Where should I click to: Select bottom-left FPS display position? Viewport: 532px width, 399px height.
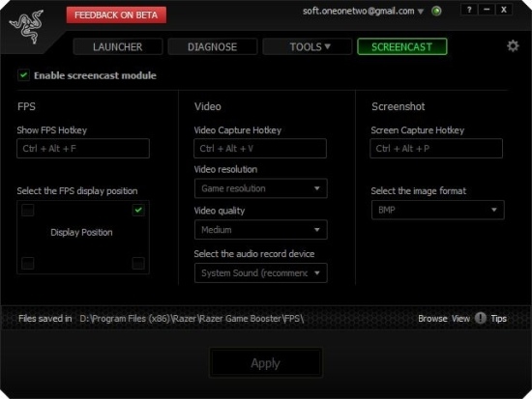pos(27,263)
